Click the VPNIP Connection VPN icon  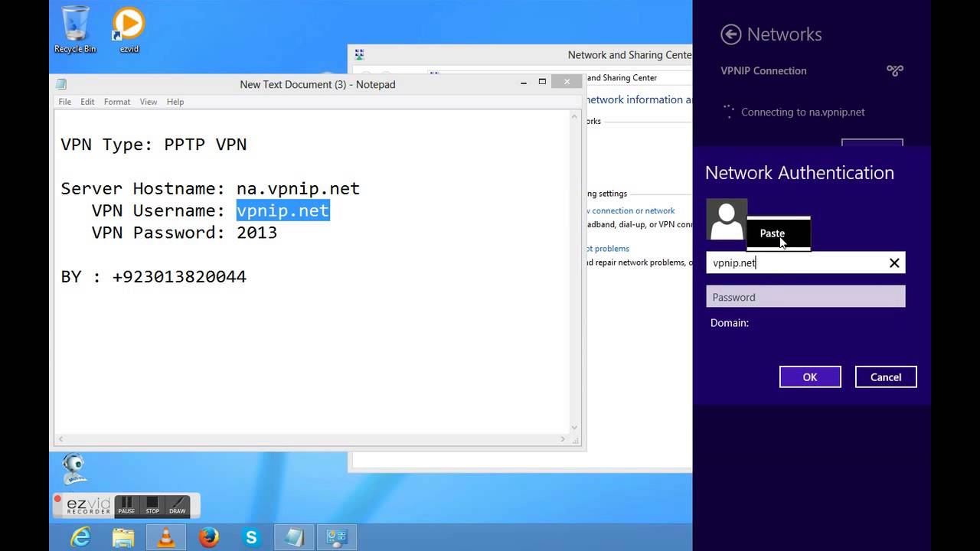point(895,70)
